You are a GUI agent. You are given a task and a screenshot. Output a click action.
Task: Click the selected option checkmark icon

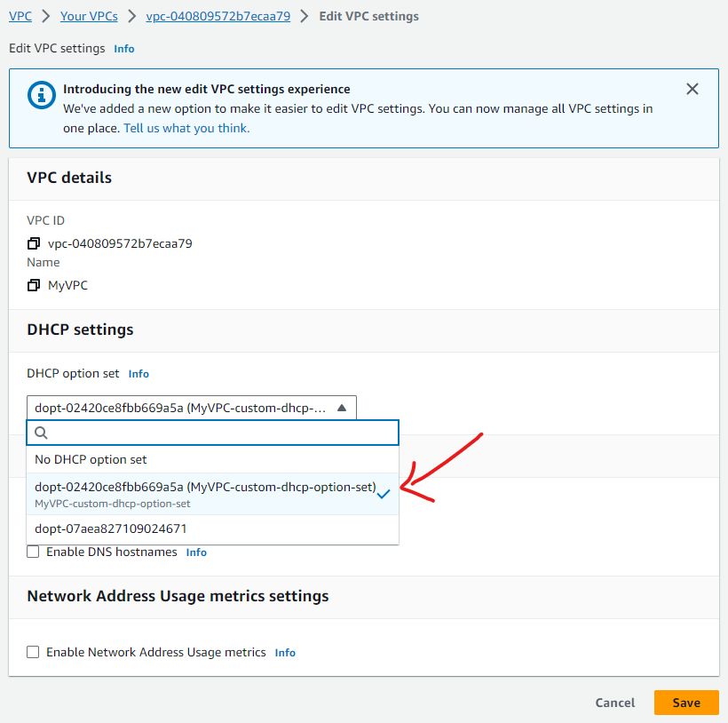coord(384,494)
